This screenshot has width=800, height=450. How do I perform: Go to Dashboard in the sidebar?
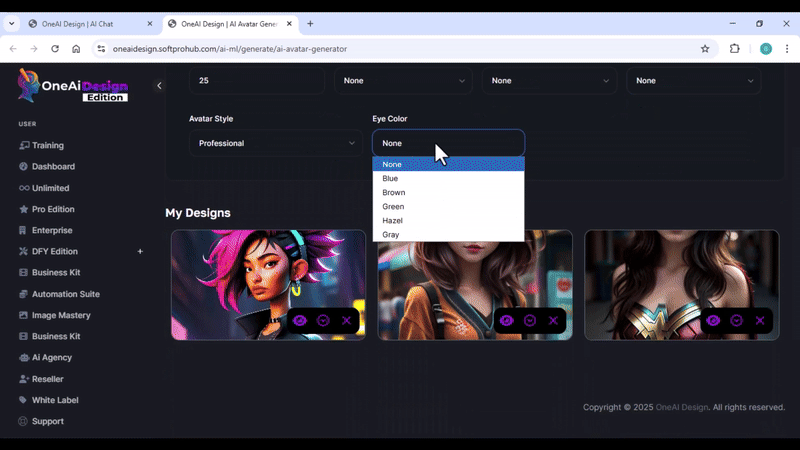click(x=53, y=167)
